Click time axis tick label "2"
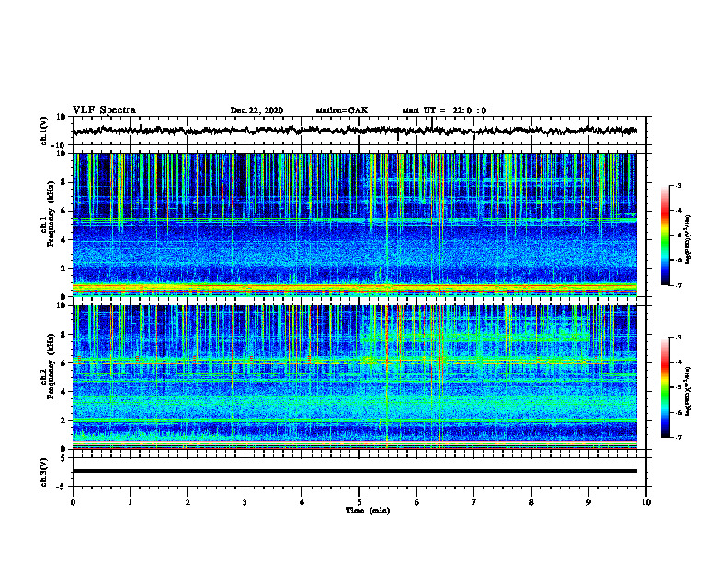This screenshot has height=563, width=728. click(x=188, y=502)
